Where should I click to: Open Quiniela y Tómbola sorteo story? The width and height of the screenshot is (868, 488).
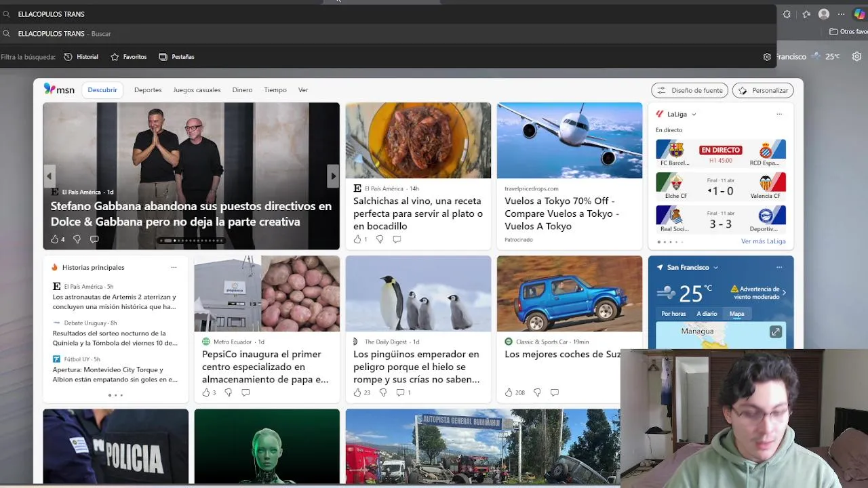[x=115, y=338]
